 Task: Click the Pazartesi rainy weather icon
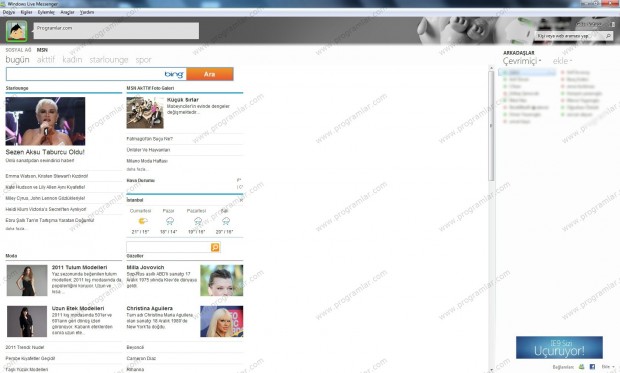[x=198, y=221]
